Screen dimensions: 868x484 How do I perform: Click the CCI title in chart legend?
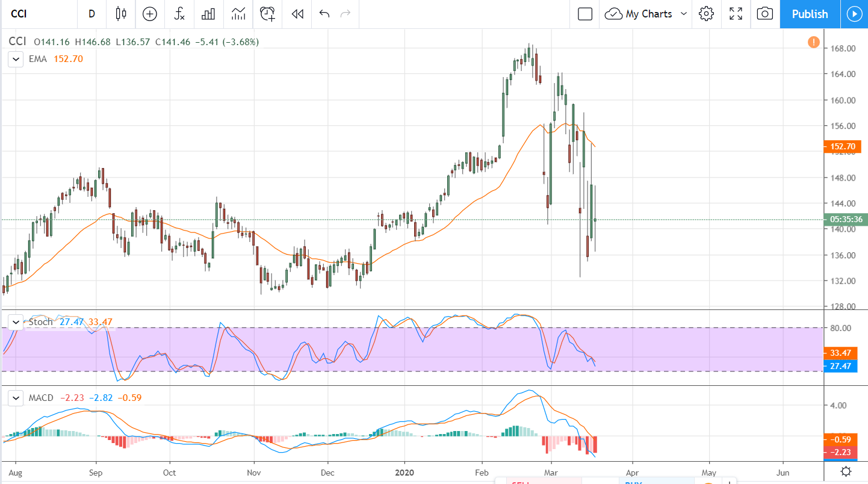(17, 42)
